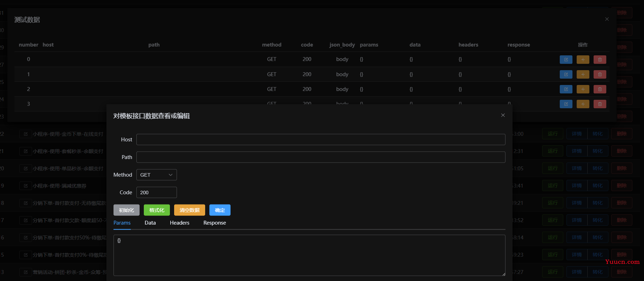Confirm with the blue 确定 button
Screen dimensions: 644x281
(220, 210)
